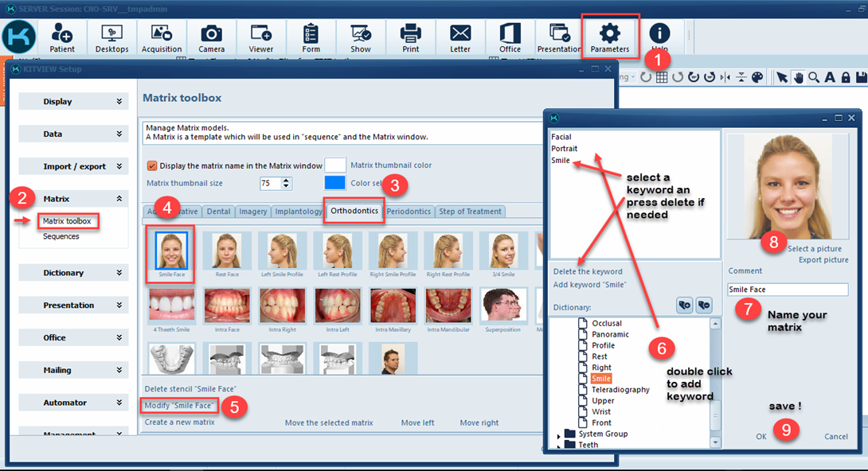868x471 pixels.
Task: Open the Dental tab
Action: point(219,212)
